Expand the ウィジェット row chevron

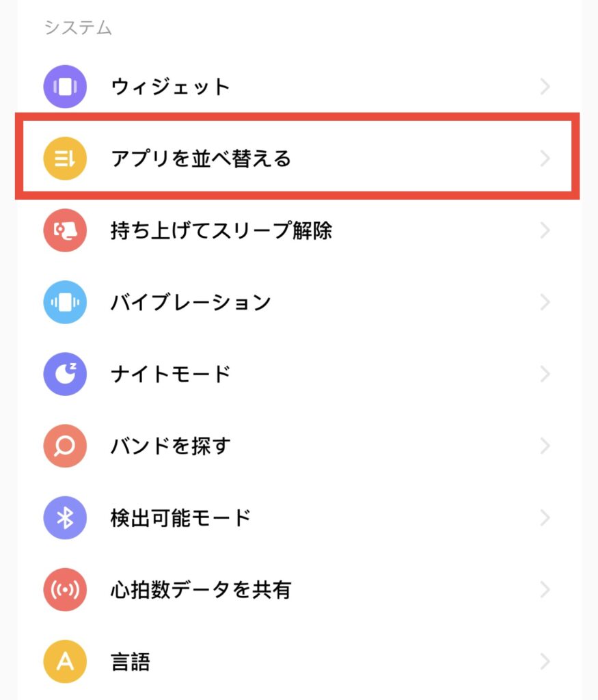[545, 87]
